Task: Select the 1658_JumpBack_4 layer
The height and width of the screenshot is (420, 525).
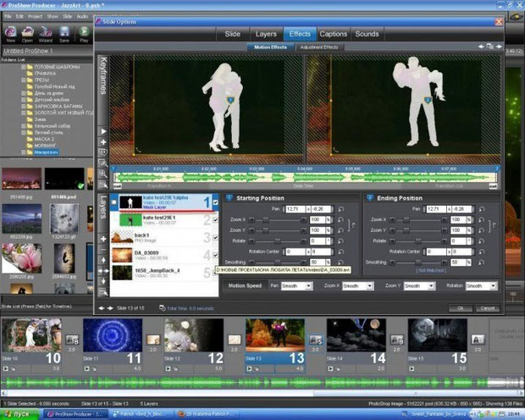Action: tap(164, 273)
